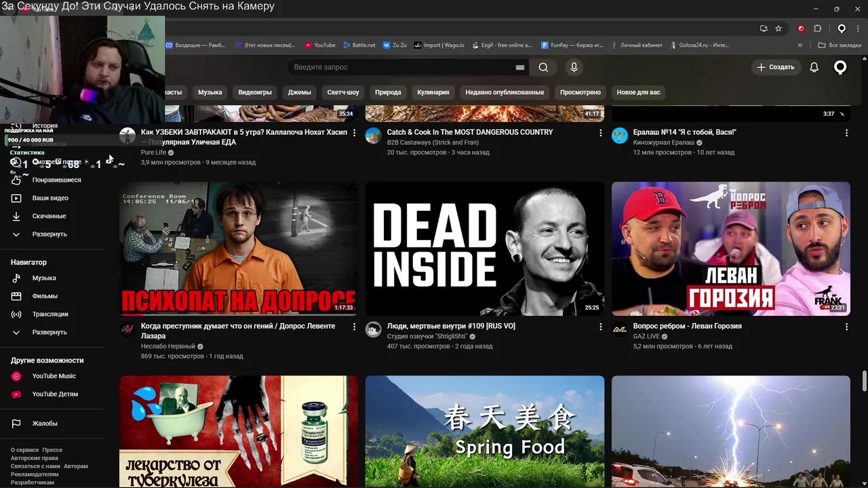The image size is (868, 488).
Task: Open options for the Ералаш №14 video
Action: click(846, 133)
